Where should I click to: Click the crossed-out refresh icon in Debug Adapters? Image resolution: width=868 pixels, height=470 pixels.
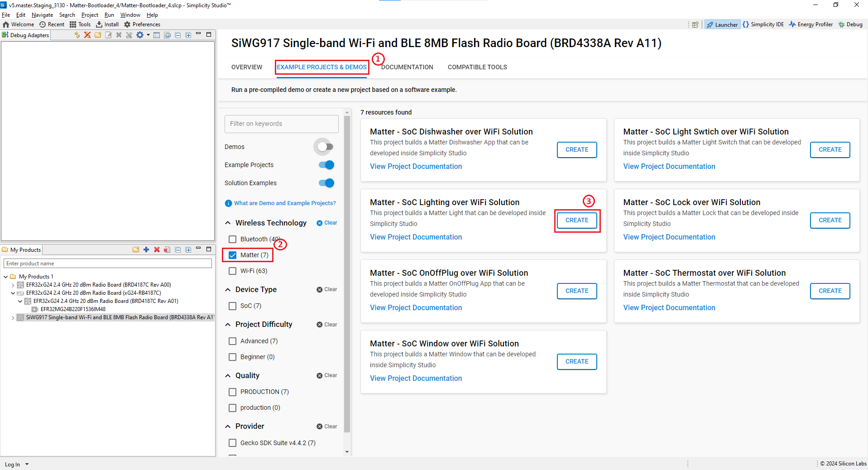[x=87, y=35]
